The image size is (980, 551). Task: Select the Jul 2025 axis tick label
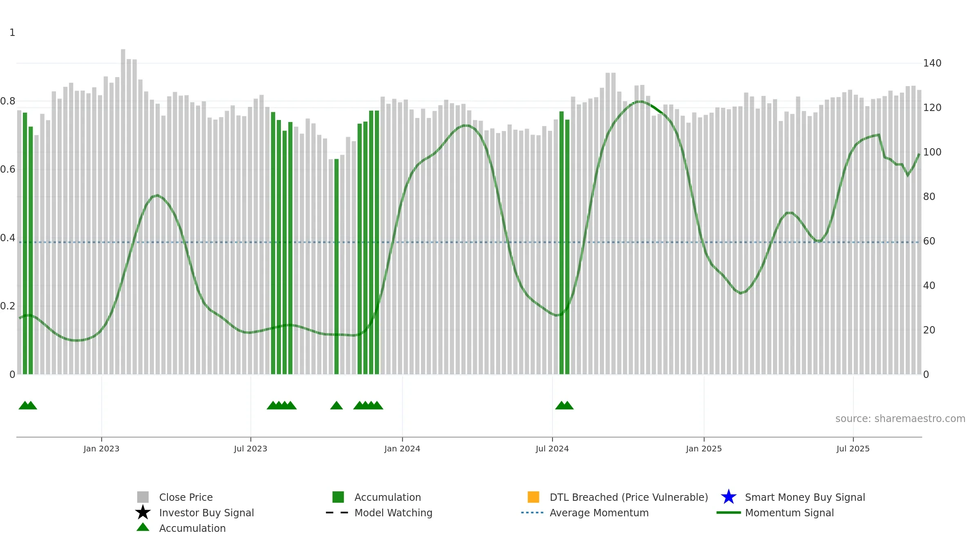click(853, 449)
